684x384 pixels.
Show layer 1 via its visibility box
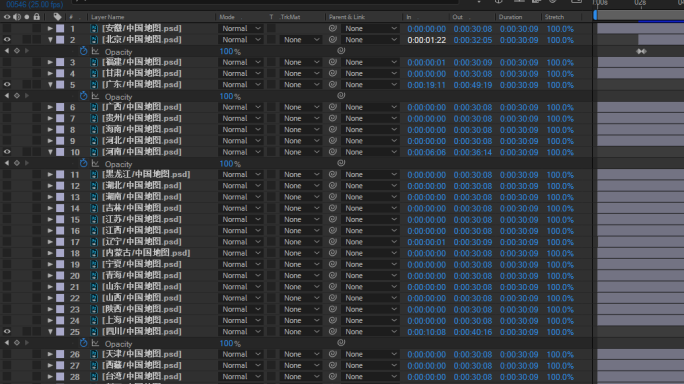coord(7,28)
